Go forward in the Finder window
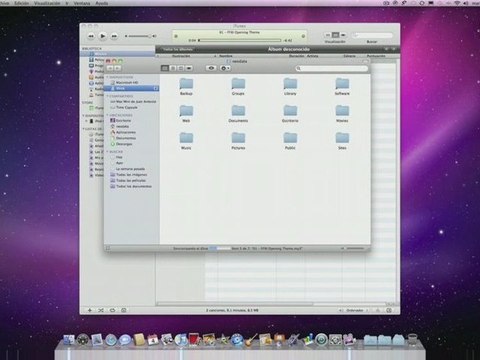This screenshot has height=360, width=480. pos(117,68)
